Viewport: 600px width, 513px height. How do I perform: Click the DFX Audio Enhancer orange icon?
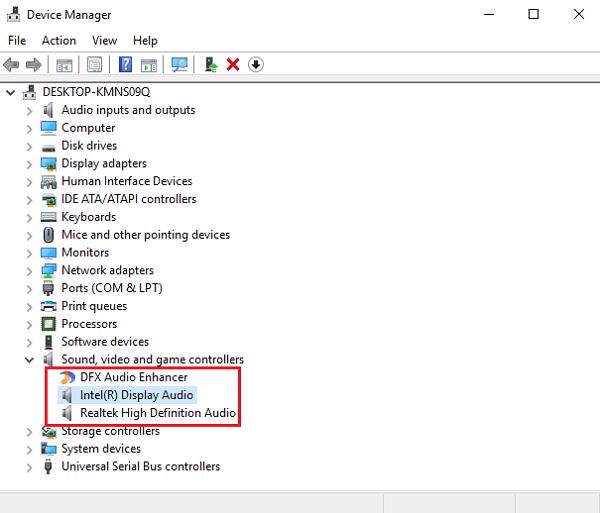coord(67,377)
